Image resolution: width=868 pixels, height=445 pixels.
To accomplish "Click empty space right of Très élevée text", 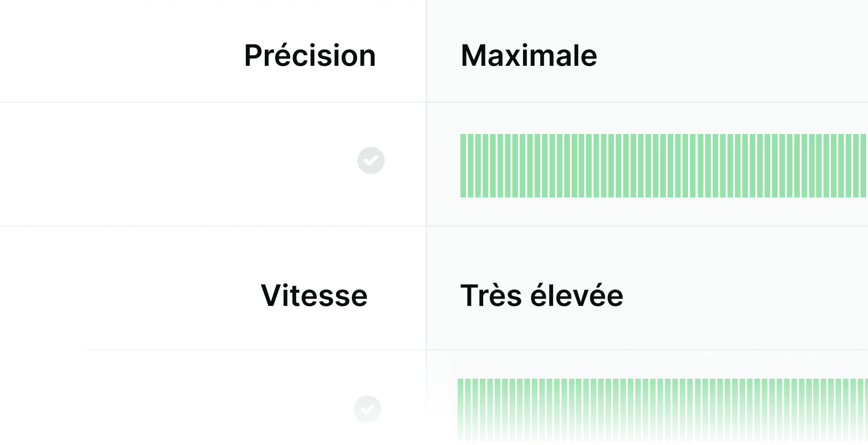I will point(747,296).
